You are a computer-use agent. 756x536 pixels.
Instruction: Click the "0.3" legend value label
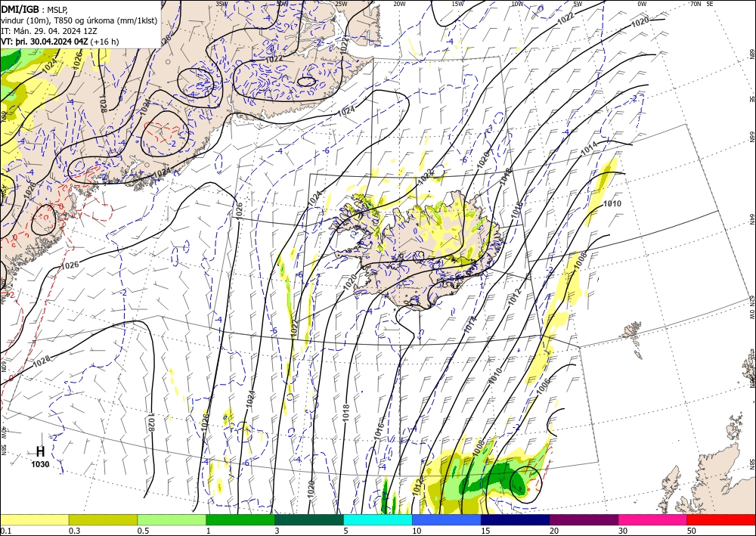point(74,531)
